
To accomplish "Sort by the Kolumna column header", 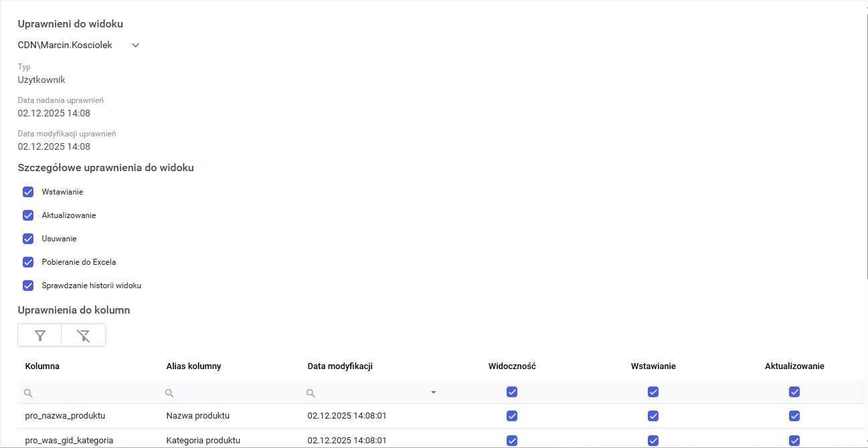I will [42, 366].
